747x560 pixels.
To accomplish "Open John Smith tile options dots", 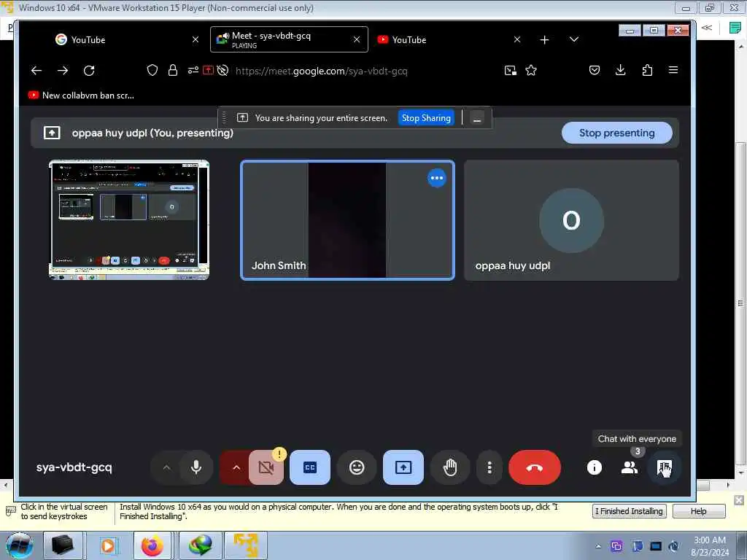I will [x=436, y=178].
